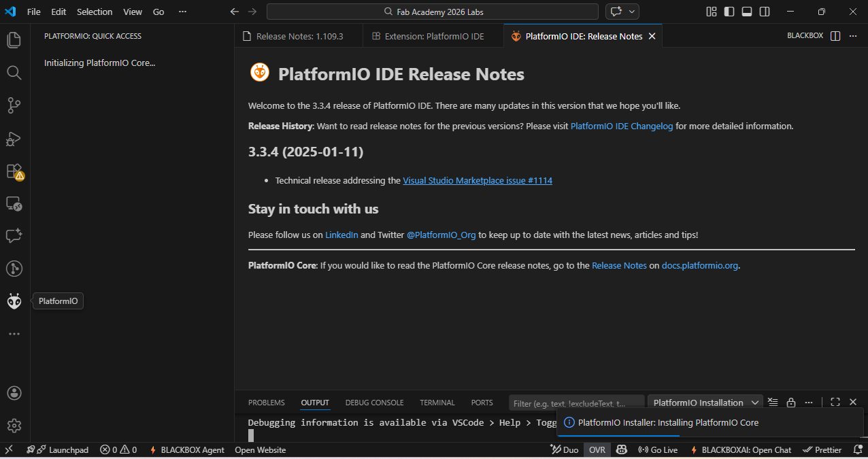
Task: Toggle primary side bar visibility
Action: [x=729, y=12]
